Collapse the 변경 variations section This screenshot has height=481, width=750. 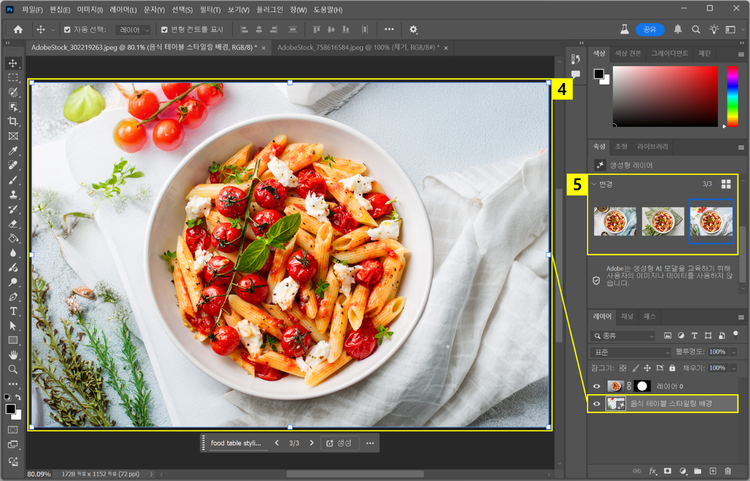click(x=594, y=184)
